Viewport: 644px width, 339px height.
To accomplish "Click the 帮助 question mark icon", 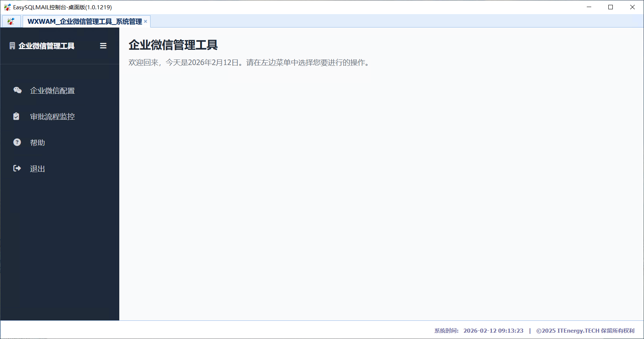I will (x=17, y=142).
